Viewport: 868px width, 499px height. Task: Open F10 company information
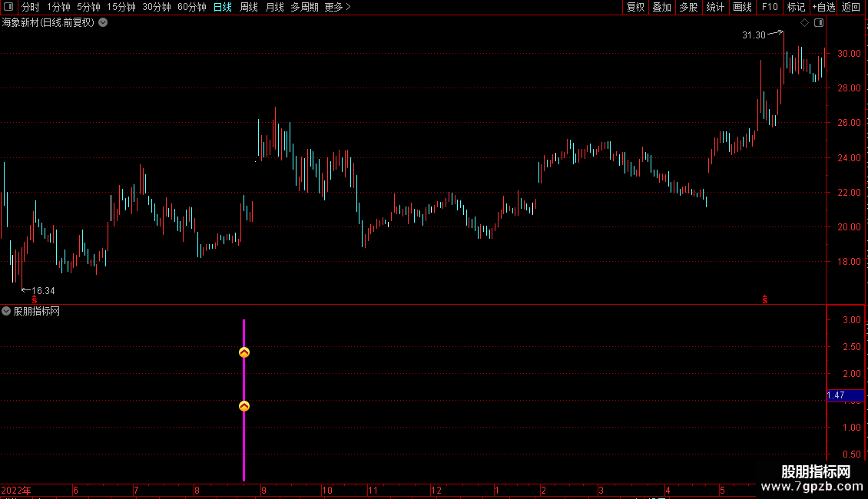(x=770, y=7)
